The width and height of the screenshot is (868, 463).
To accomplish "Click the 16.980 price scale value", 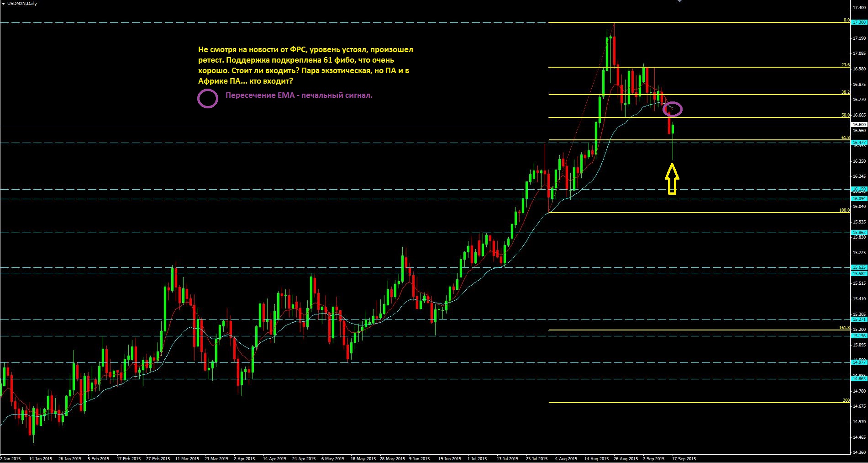I will (859, 69).
